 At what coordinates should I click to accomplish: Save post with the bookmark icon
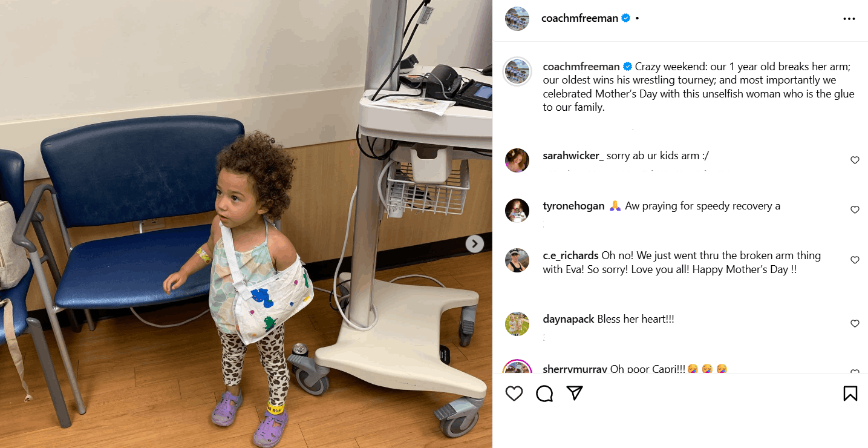850,394
